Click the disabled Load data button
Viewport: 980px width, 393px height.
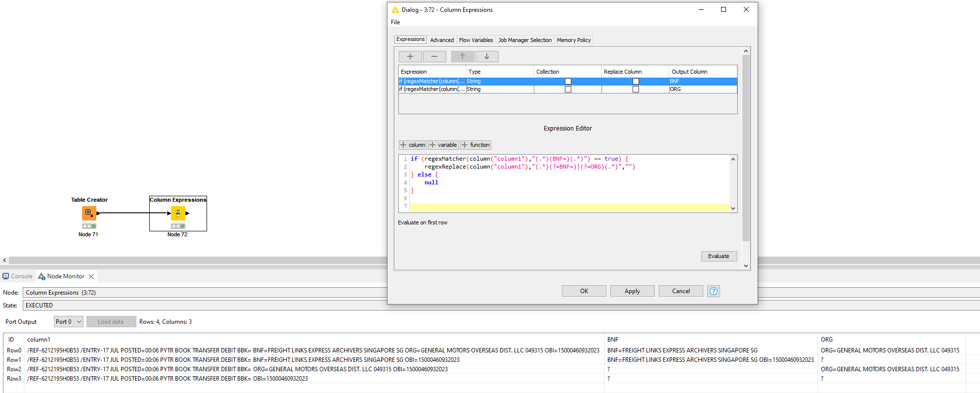tap(111, 322)
